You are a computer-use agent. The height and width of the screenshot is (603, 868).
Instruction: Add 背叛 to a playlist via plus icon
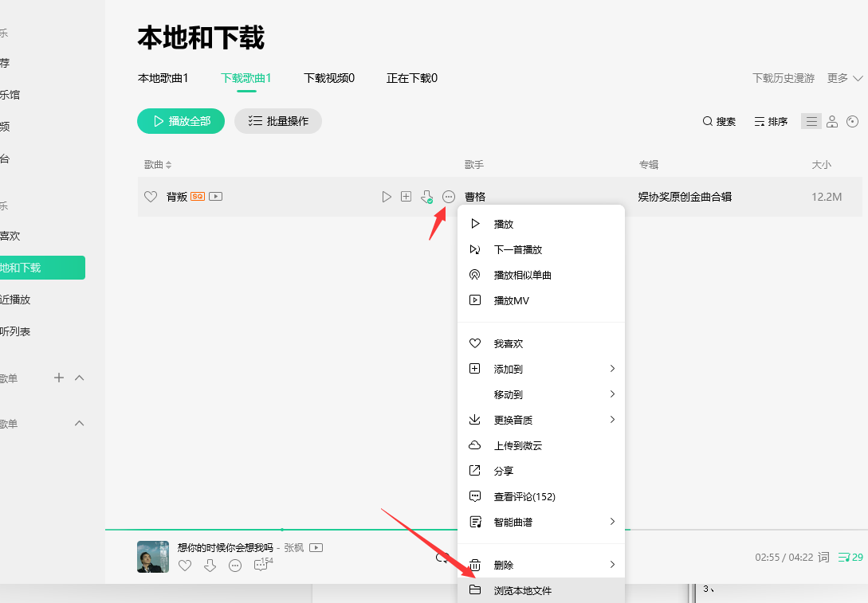point(406,196)
